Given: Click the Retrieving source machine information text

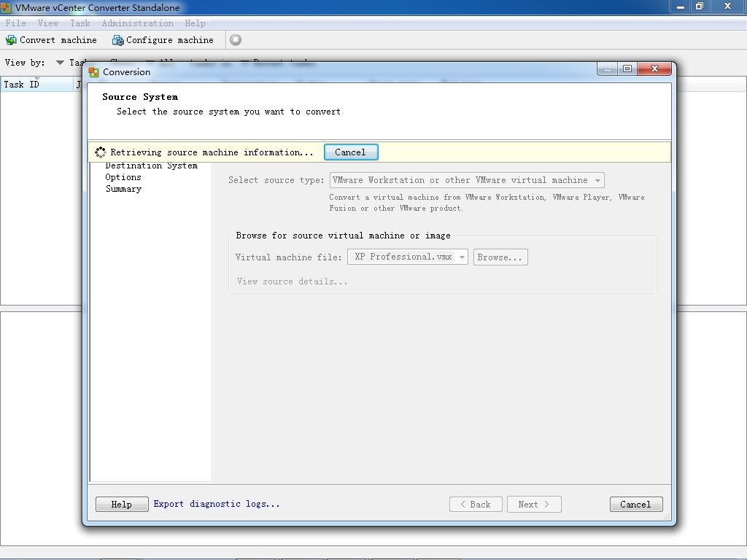Looking at the screenshot, I should point(212,152).
